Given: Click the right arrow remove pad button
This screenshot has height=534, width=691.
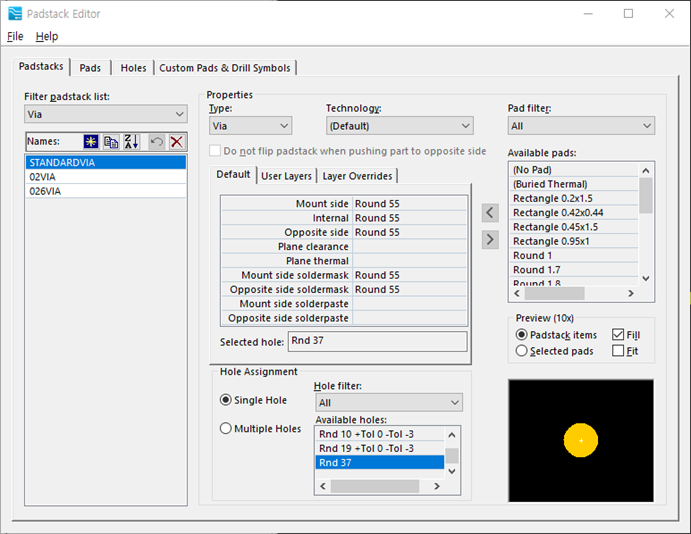Looking at the screenshot, I should tap(490, 240).
